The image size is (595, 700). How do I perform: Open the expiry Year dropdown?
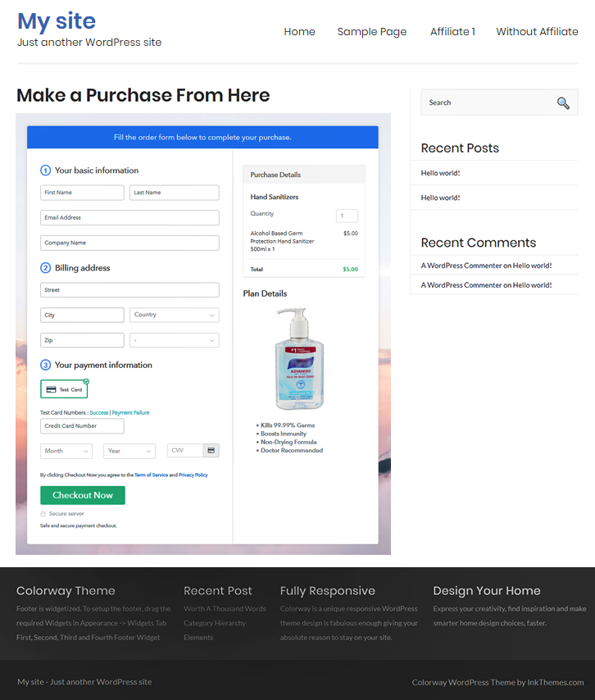point(129,451)
